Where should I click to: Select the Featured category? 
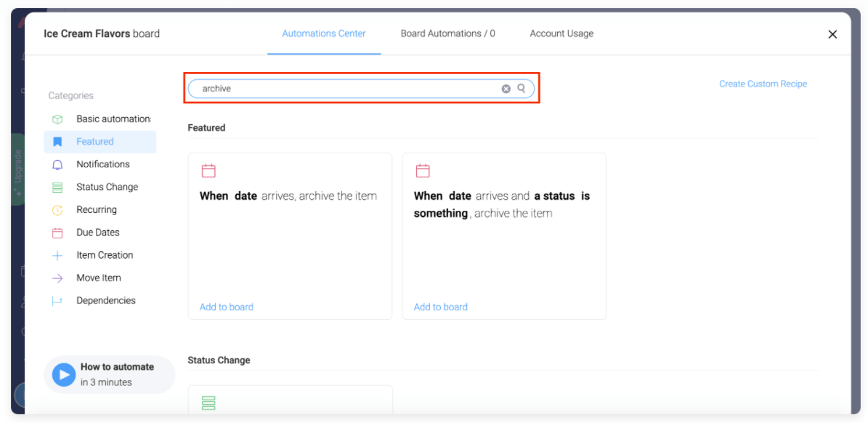[95, 142]
